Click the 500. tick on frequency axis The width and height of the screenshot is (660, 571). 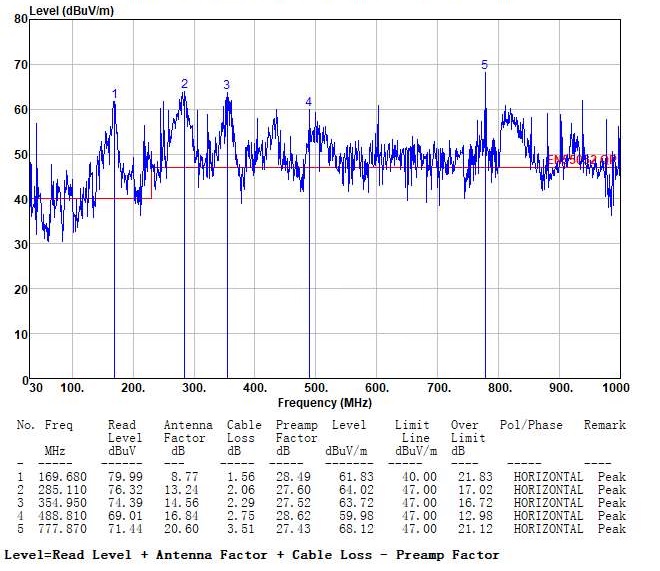(316, 388)
